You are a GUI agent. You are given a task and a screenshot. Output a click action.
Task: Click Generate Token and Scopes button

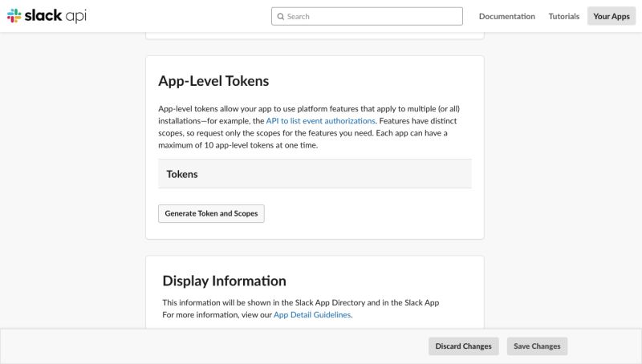[x=211, y=213]
